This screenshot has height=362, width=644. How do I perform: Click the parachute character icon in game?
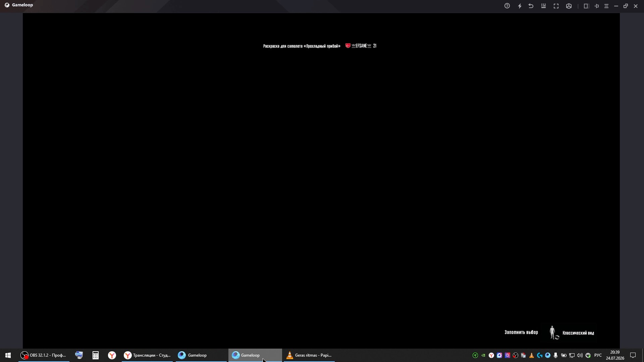tap(554, 333)
